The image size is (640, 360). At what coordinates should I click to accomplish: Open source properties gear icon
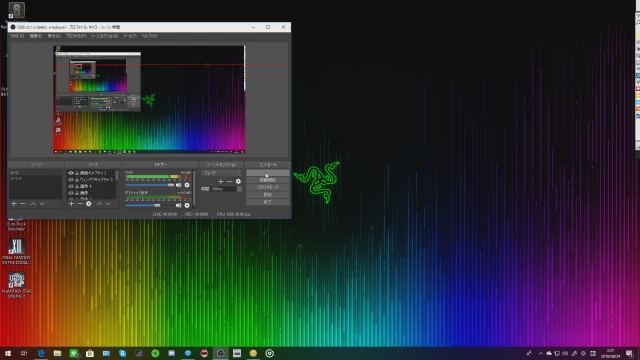(x=89, y=203)
